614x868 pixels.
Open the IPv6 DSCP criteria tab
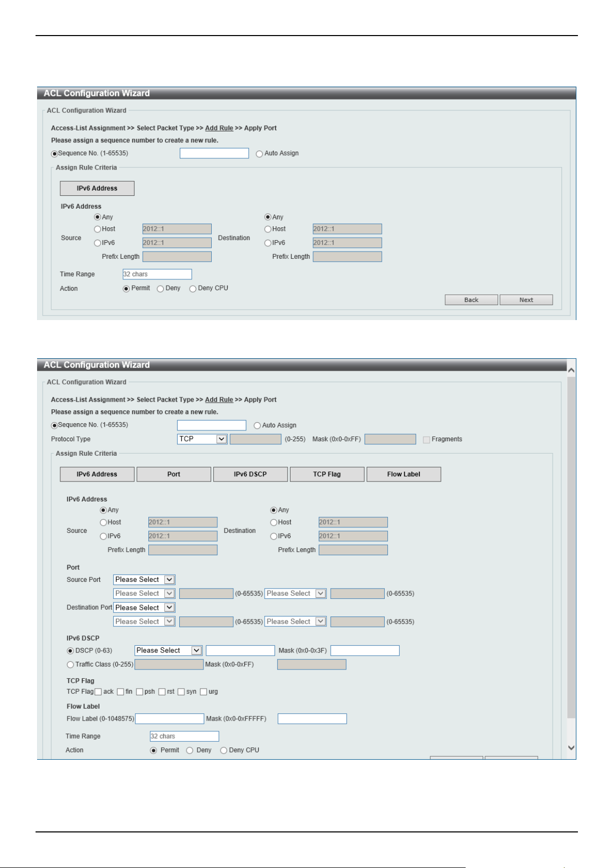click(250, 474)
